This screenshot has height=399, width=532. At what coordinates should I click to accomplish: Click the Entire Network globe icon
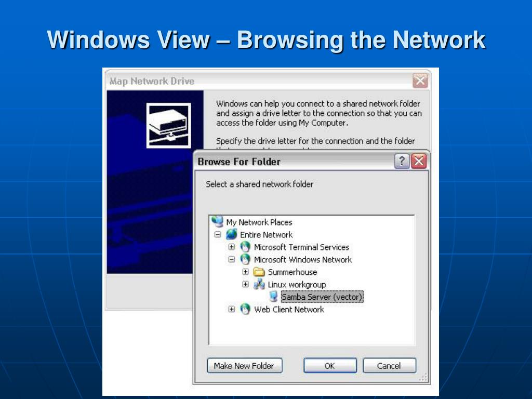pyautogui.click(x=231, y=234)
